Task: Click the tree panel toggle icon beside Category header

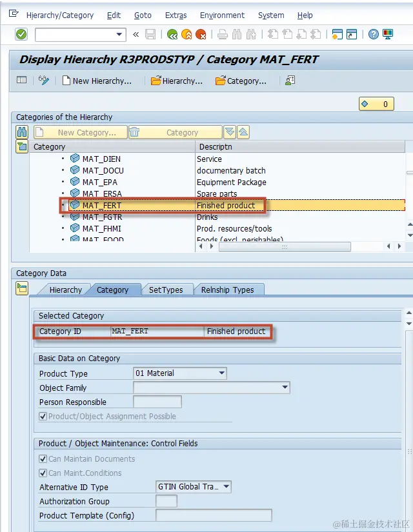Action: point(22,147)
